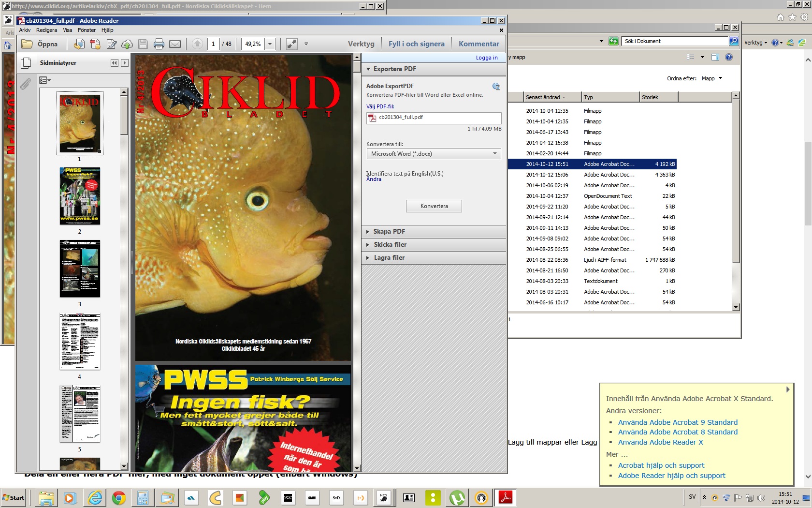Click the Logga in link
Screen dimensions: 812x508
[487, 58]
